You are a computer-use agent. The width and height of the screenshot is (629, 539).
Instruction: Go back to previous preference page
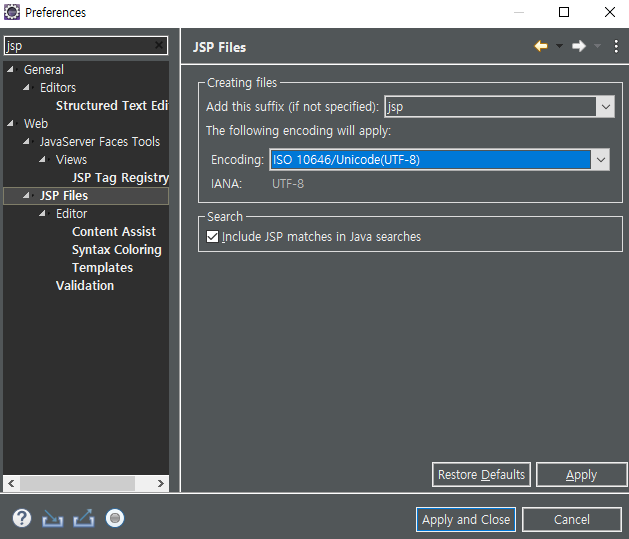(x=541, y=46)
